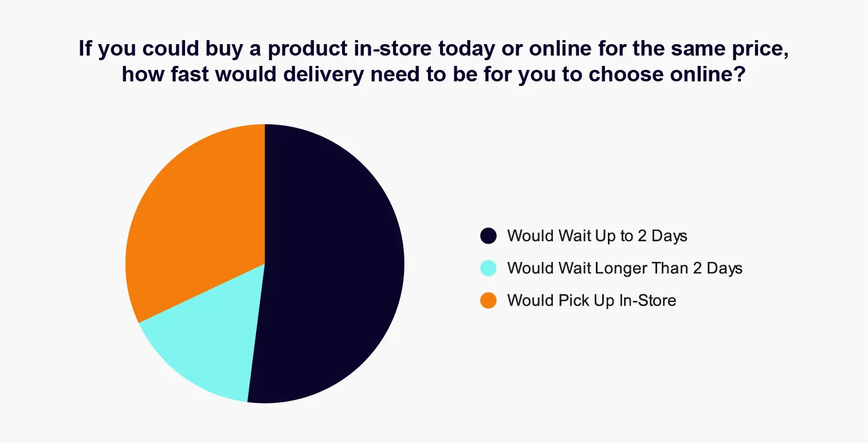
Task: Click the center point of the pie chart
Action: pyautogui.click(x=265, y=264)
